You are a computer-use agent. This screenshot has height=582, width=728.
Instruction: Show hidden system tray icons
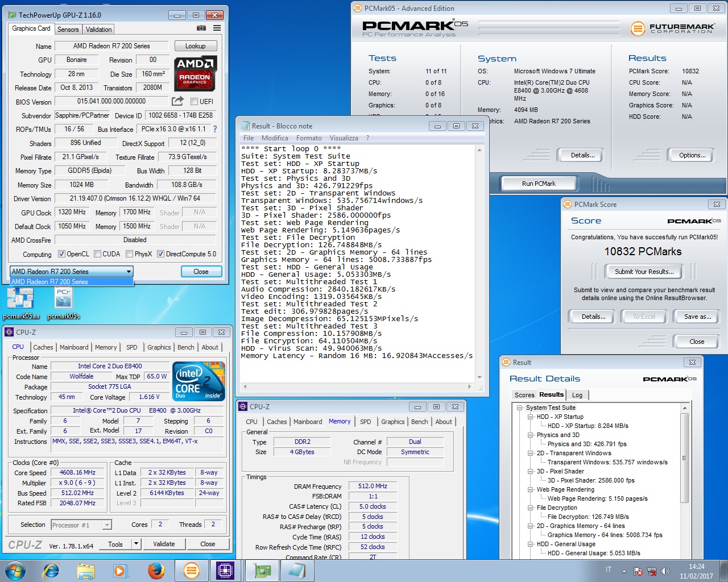(624, 571)
